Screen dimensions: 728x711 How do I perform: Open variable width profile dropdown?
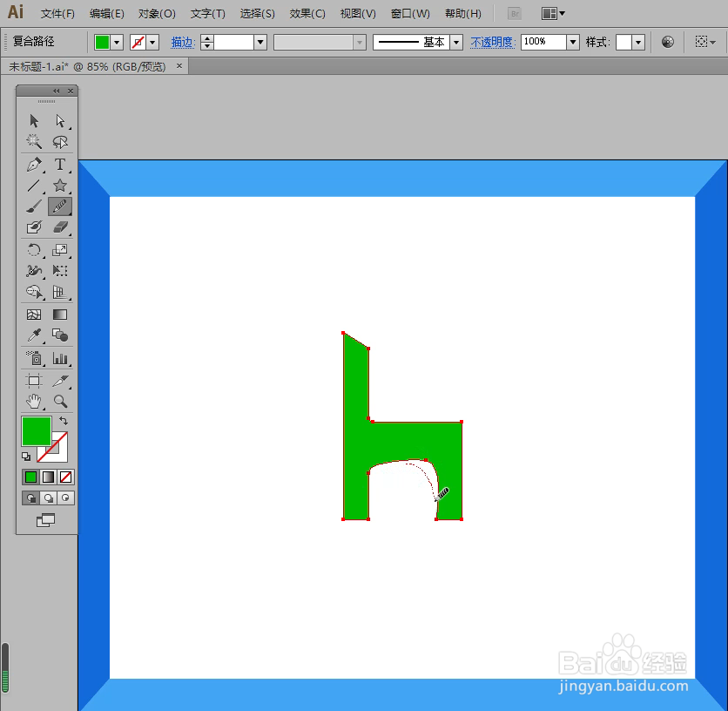tap(360, 43)
